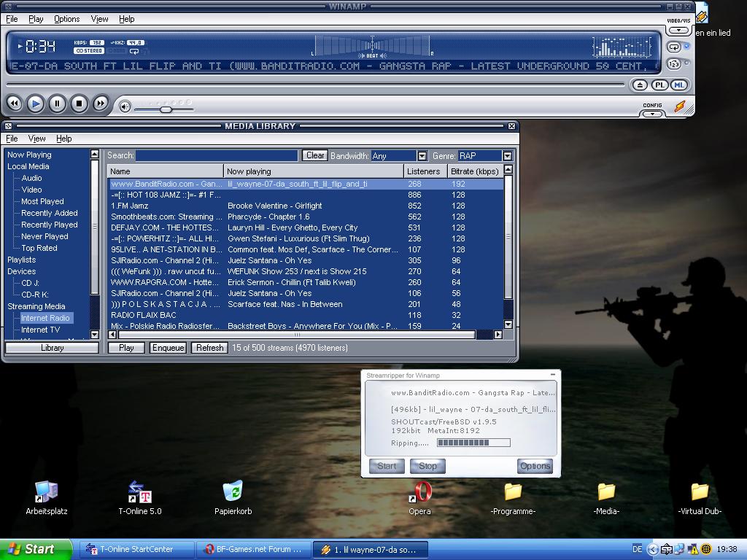Open the Media Library View menu
Image resolution: width=747 pixels, height=560 pixels.
click(36, 139)
